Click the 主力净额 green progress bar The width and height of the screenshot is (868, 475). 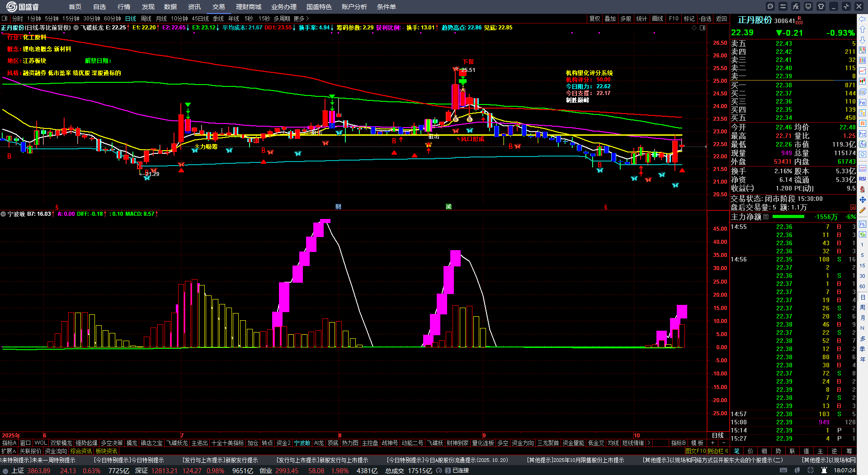788,217
